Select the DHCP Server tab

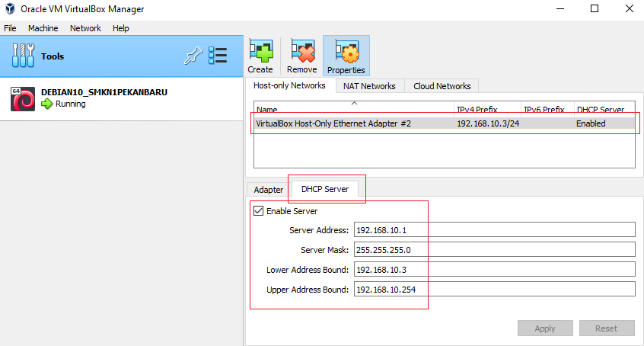[325, 189]
